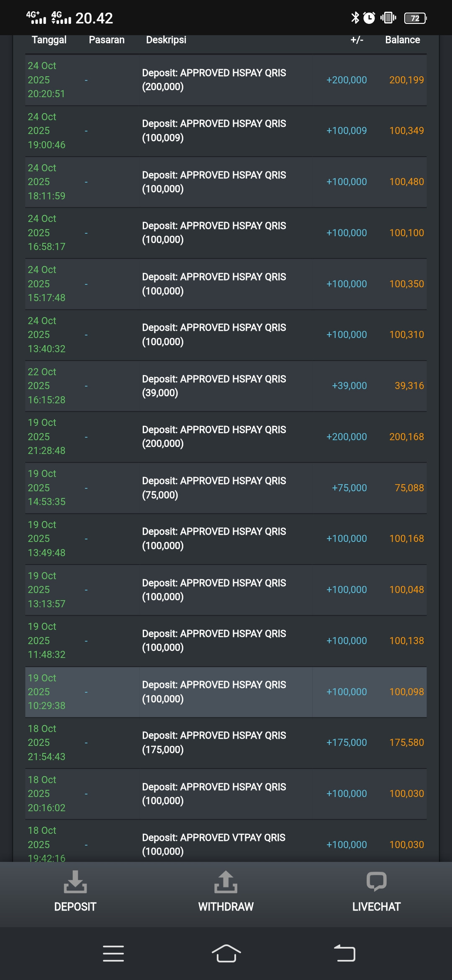Tap the Pasaran column header

107,40
